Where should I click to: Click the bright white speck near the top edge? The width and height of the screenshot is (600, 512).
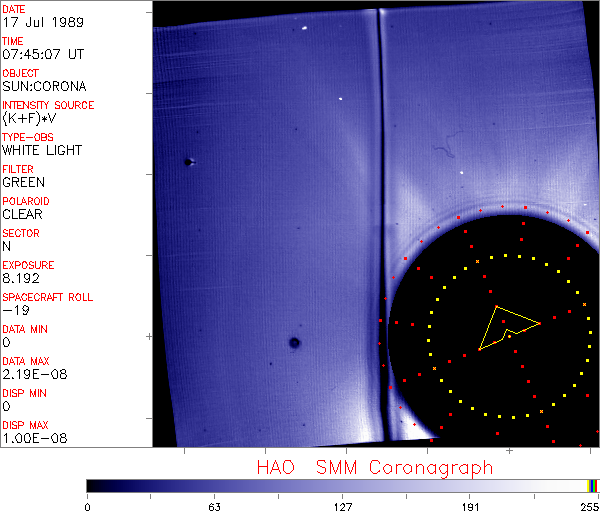303,29
